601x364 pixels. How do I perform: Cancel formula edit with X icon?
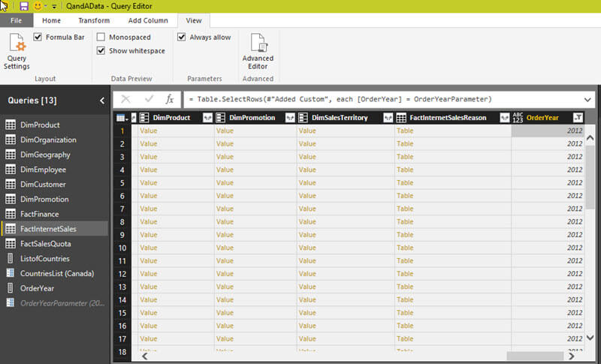pyautogui.click(x=125, y=99)
